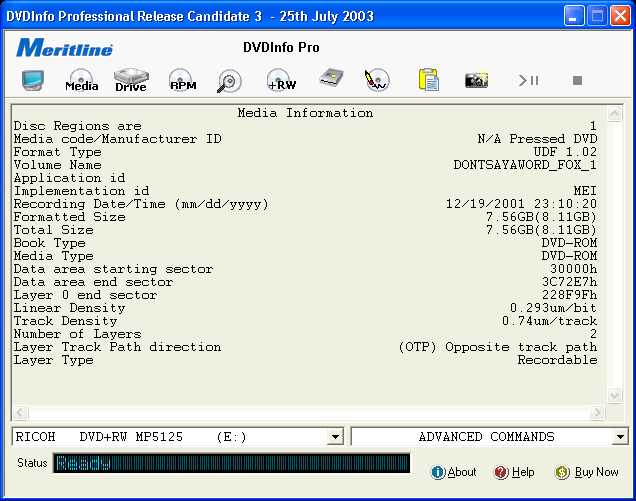This screenshot has width=636, height=501.
Task: Click the '3C72E7h' end sector value
Action: pyautogui.click(x=569, y=282)
